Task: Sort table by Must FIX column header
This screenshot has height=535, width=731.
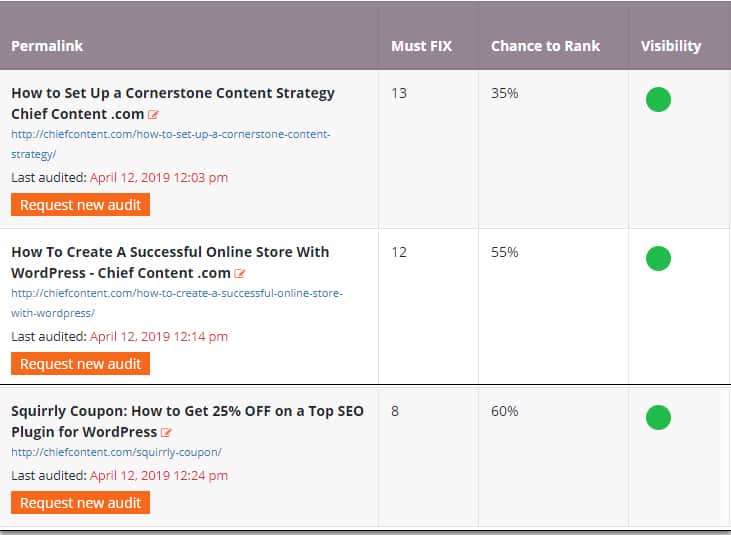Action: [423, 46]
